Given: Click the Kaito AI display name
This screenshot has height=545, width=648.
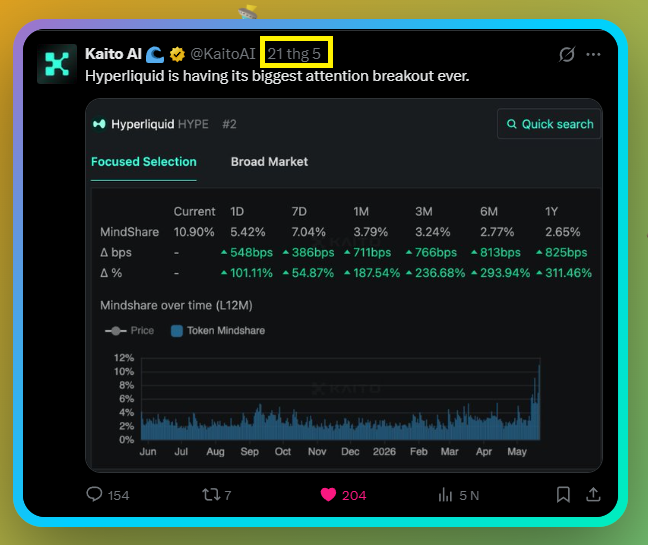Looking at the screenshot, I should tap(113, 54).
